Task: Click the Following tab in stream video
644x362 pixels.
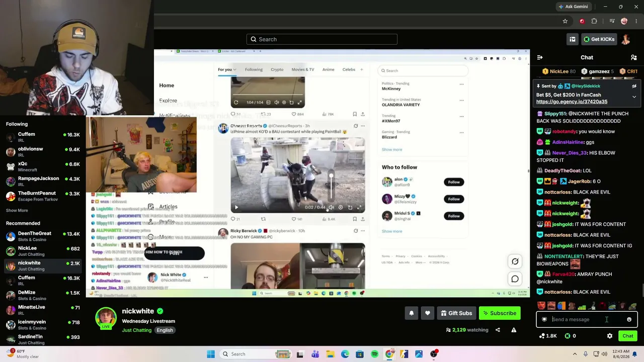Action: pyautogui.click(x=254, y=69)
